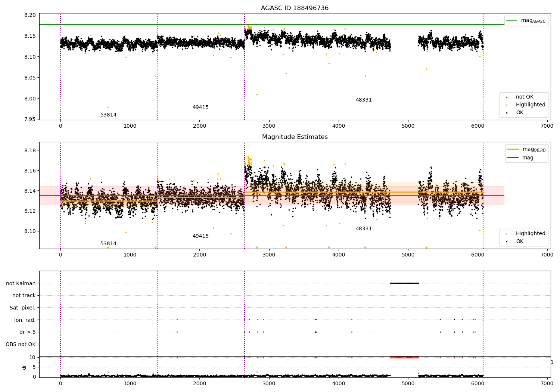Click the 'OBS not OK' row label
Image resolution: width=560 pixels, height=392 pixels.
[x=21, y=344]
